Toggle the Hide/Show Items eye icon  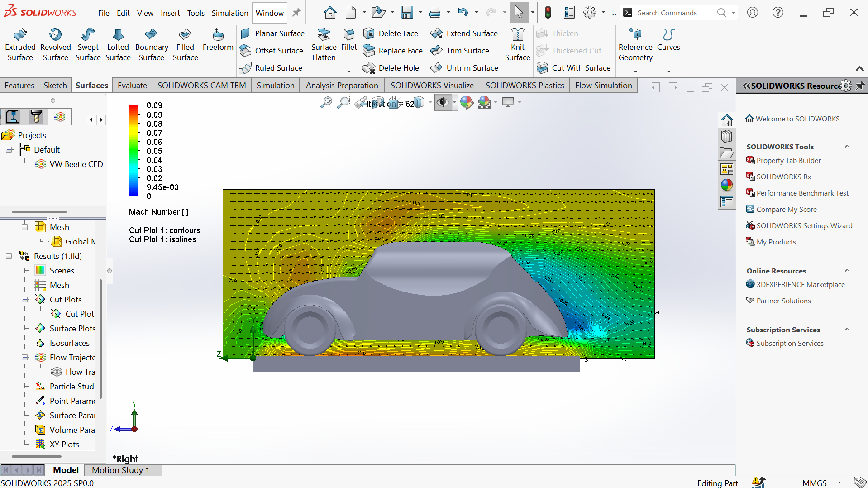[443, 103]
